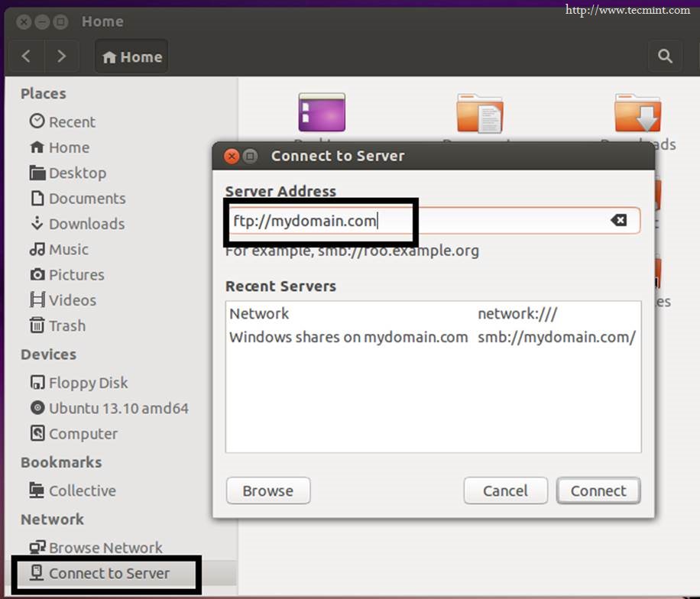Viewport: 700px width, 599px height.
Task: Click the Recent clock icon
Action: click(x=37, y=121)
